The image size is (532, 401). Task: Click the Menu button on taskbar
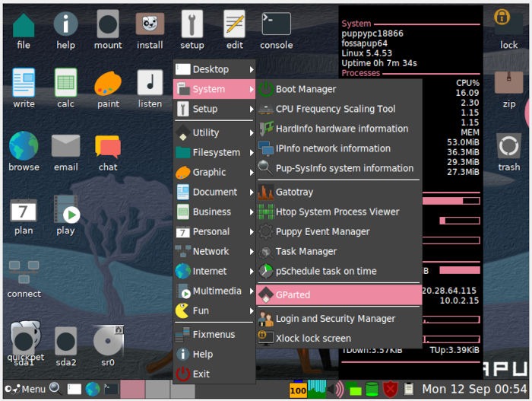25,389
